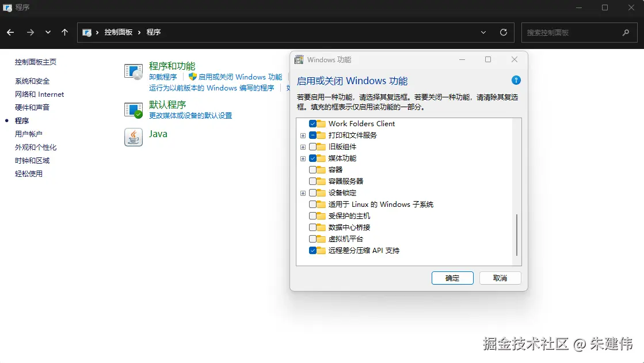Image resolution: width=644 pixels, height=363 pixels.
Task: Expand the 旧版组件 tree node
Action: [303, 146]
